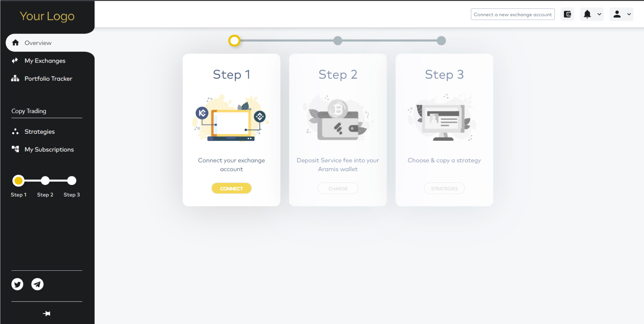Click the Strategies dots icon

pos(15,131)
